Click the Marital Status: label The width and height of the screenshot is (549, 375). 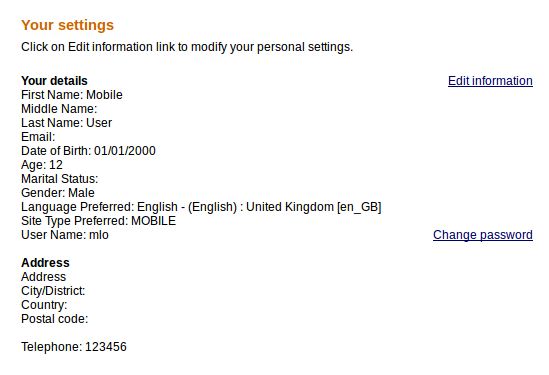pyautogui.click(x=60, y=179)
